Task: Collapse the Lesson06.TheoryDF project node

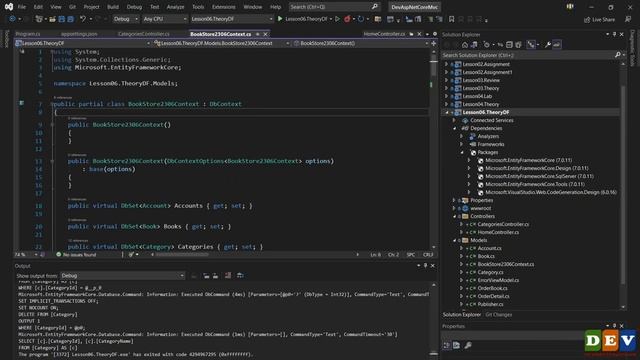Action: coord(446,112)
